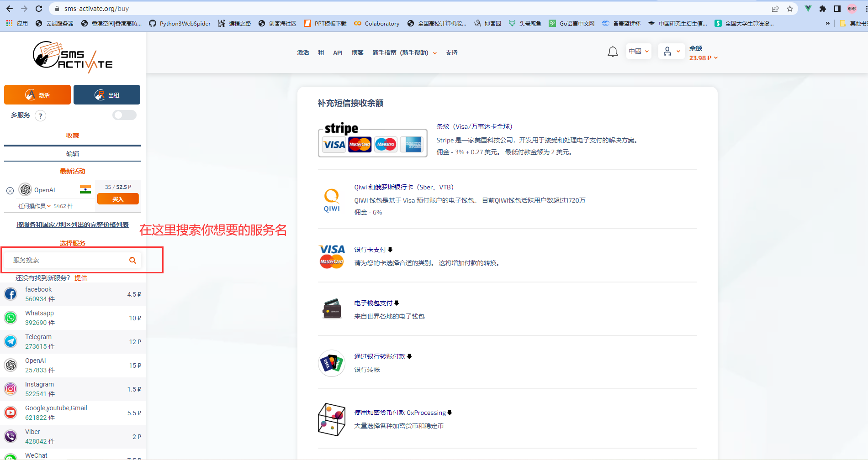868x460 pixels.
Task: Open the API navigation item
Action: click(338, 53)
